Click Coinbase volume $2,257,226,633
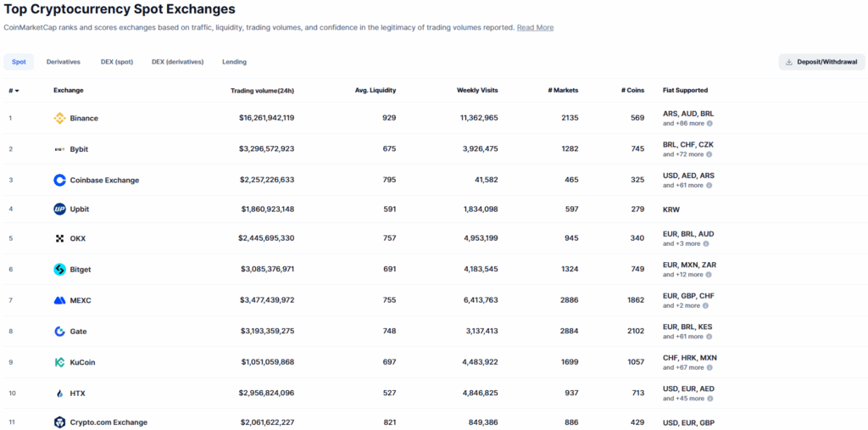 (267, 180)
